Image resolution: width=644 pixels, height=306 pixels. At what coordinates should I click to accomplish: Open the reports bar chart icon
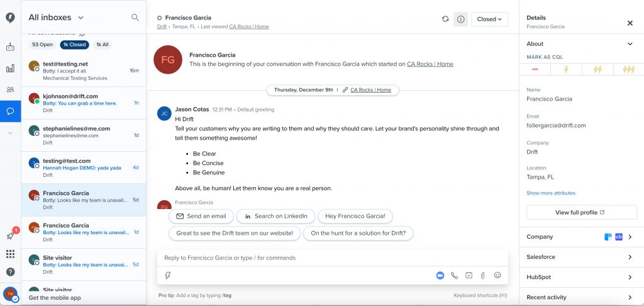tap(10, 68)
